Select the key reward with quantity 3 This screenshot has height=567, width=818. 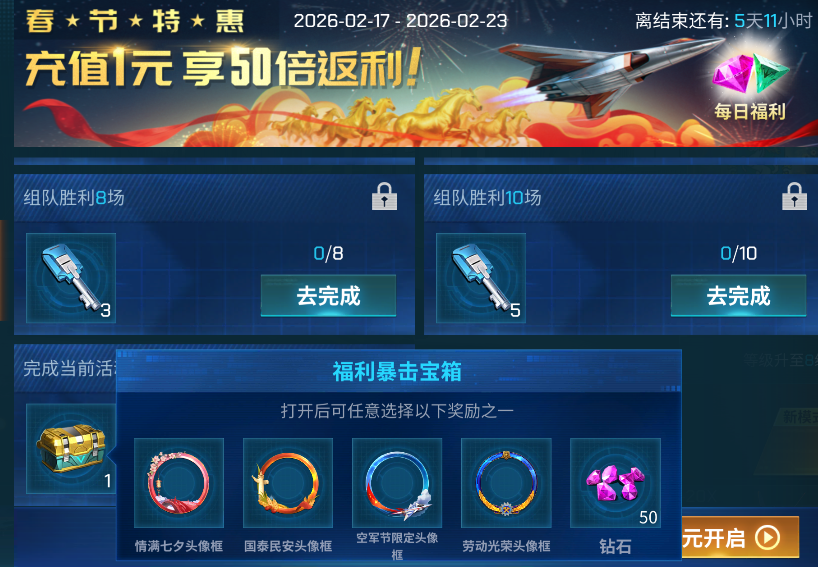click(x=71, y=278)
